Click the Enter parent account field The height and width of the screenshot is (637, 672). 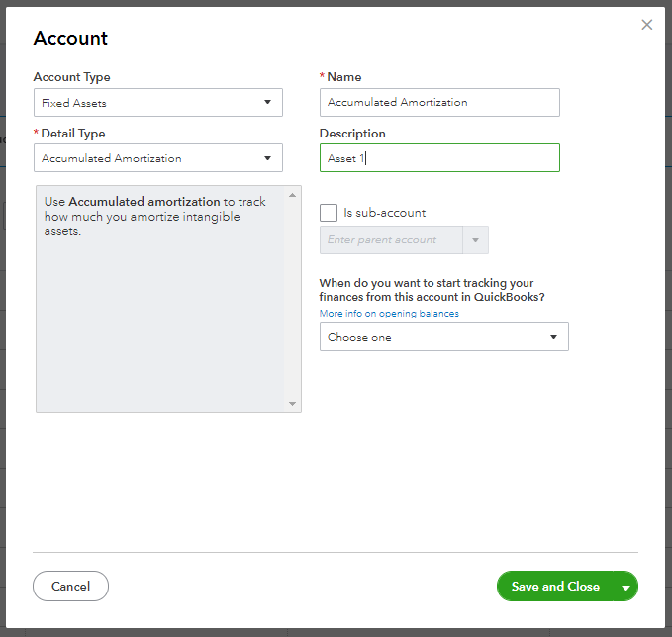point(391,240)
